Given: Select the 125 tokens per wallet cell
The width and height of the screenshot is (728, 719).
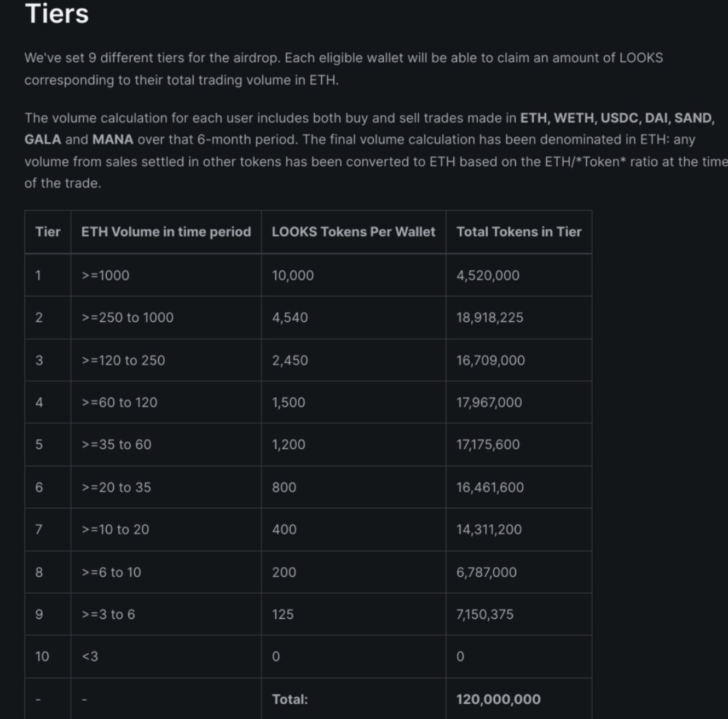Looking at the screenshot, I should click(x=282, y=614).
